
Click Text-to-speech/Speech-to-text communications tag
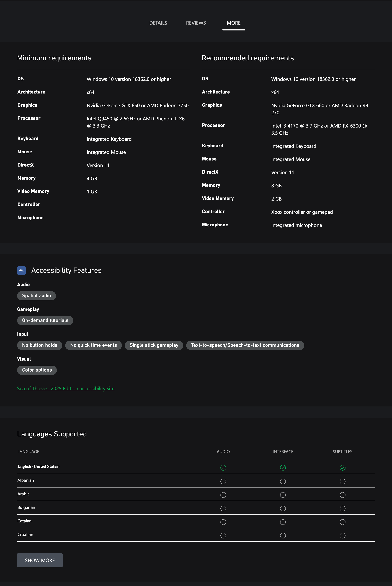(x=245, y=345)
